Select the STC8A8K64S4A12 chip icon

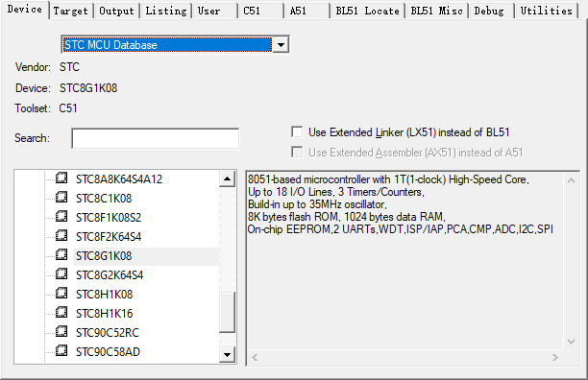coord(61,178)
